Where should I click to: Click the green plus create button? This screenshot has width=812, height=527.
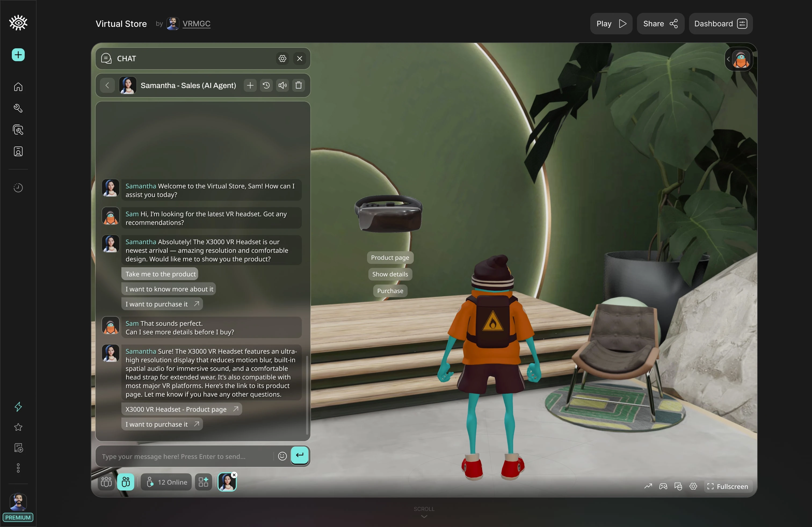click(18, 54)
